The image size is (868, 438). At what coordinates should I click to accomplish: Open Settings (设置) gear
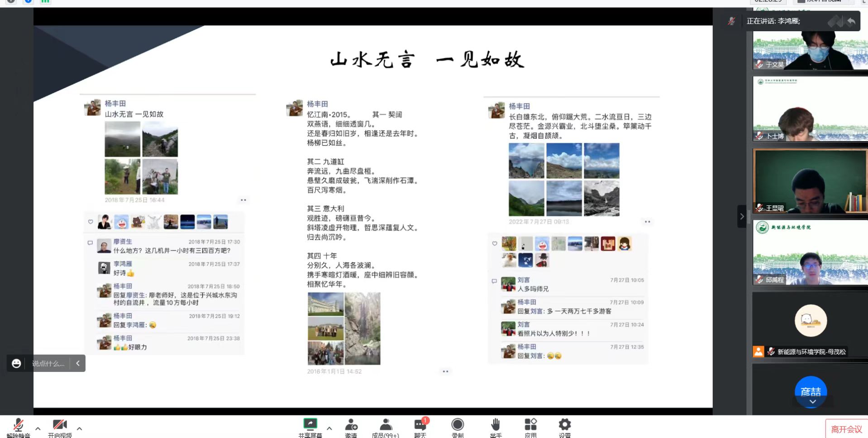[564, 426]
